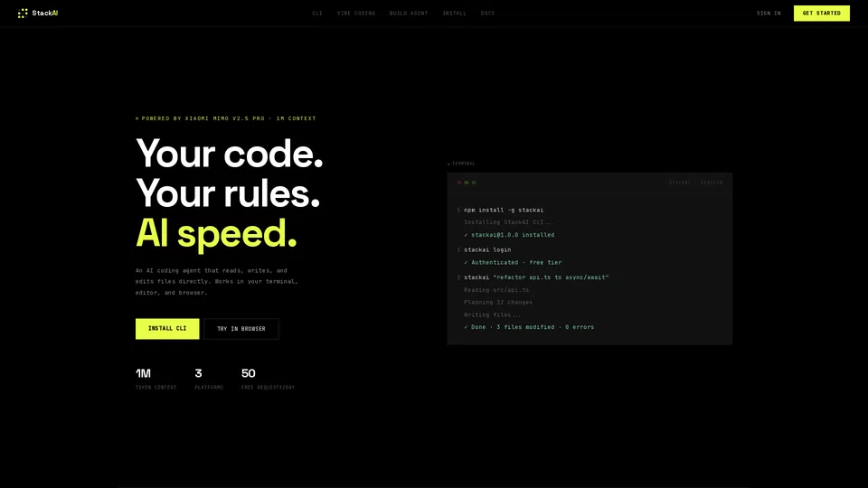Click the "stackai@1.0.0 installed" line

click(509, 235)
